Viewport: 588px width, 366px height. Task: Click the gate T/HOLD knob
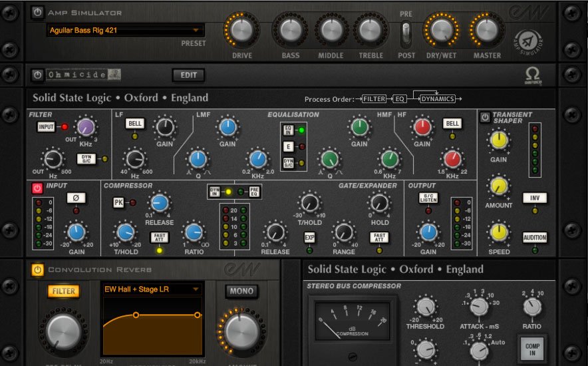click(x=310, y=203)
